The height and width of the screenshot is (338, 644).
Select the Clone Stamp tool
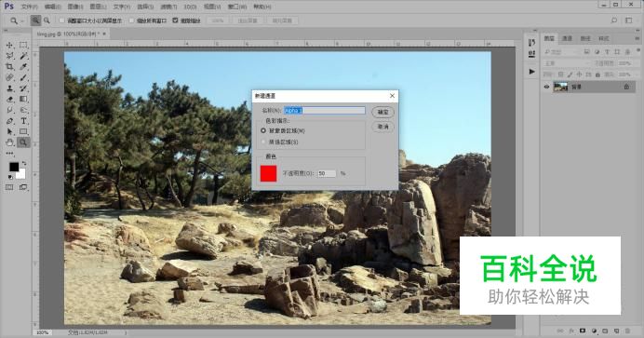pyautogui.click(x=10, y=88)
